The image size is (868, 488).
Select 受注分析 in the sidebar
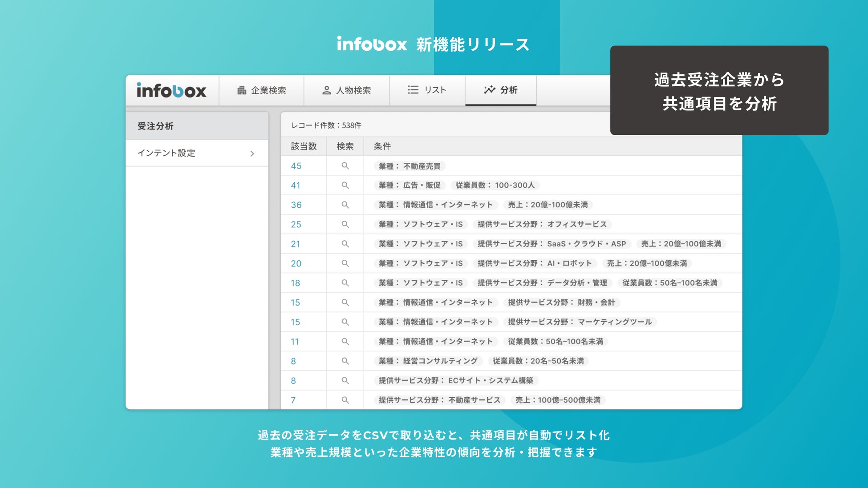tap(155, 126)
